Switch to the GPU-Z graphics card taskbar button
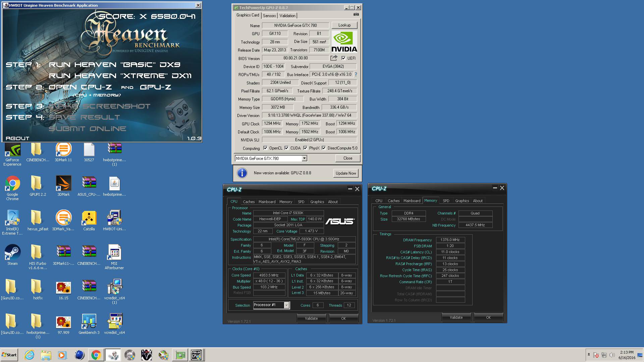This screenshot has width=644, height=362. point(180,355)
